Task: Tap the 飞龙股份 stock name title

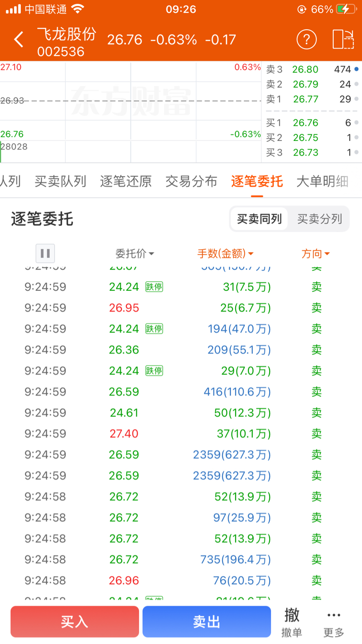Action: point(66,33)
